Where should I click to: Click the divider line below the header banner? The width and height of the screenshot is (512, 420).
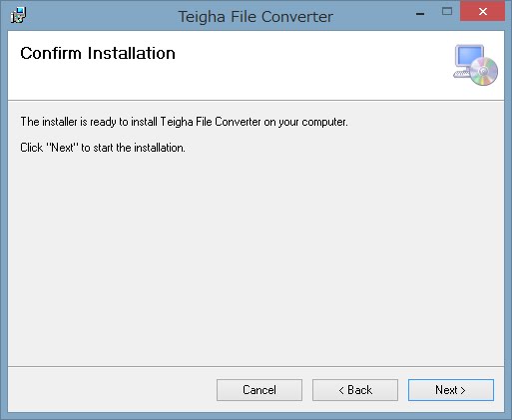[256, 100]
